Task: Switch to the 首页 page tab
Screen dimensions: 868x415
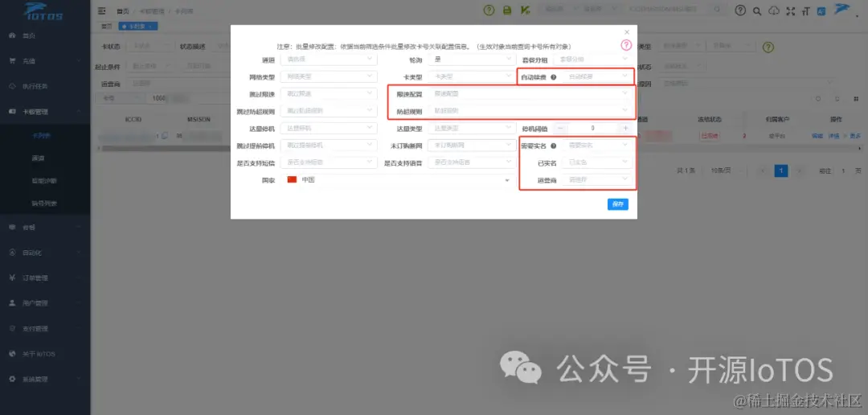Action: pos(106,26)
